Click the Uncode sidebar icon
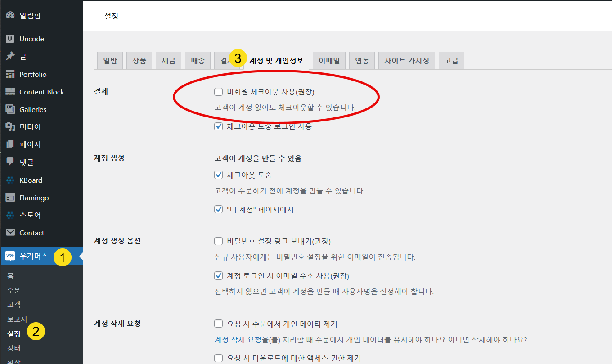The image size is (612, 364). coord(10,39)
